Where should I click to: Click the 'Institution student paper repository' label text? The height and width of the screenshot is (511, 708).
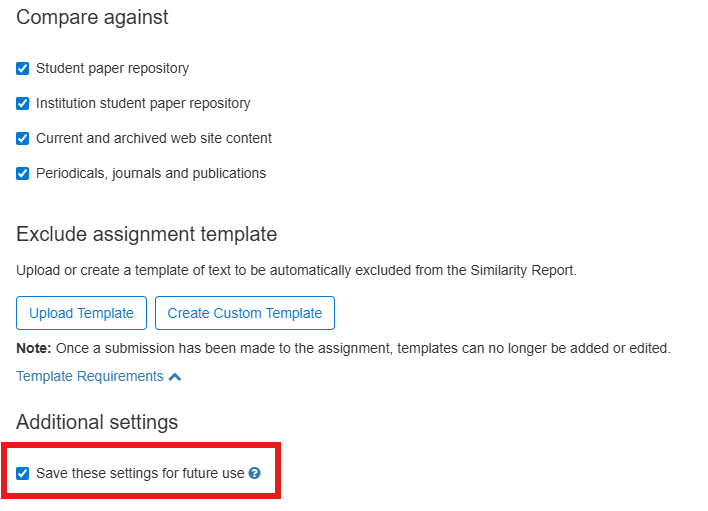[143, 103]
